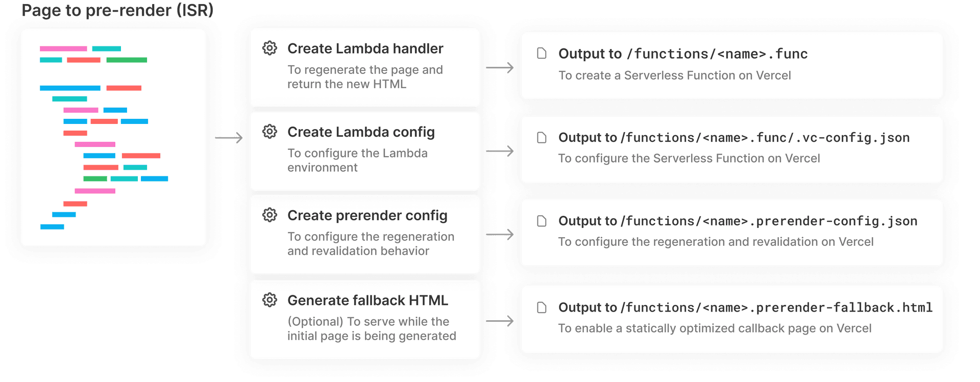The height and width of the screenshot is (382, 980).
Task: Click gear icon beside Create Lambda handler
Action: [x=269, y=48]
